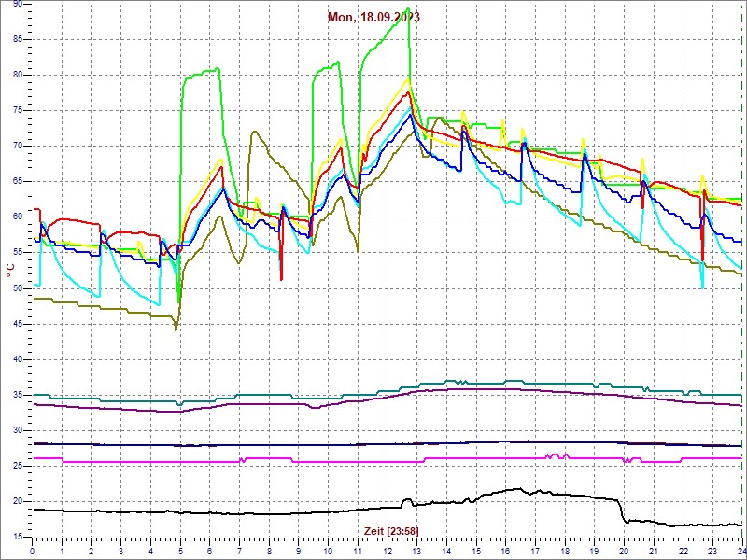The image size is (747, 560).
Task: Click hour 5 on the time axis
Action: 180,551
